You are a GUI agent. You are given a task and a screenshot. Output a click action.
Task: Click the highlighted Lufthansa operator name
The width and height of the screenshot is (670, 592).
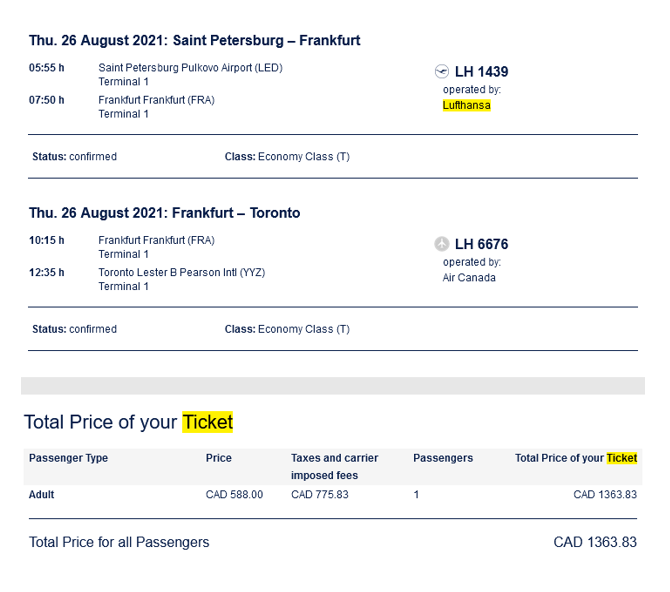467,105
